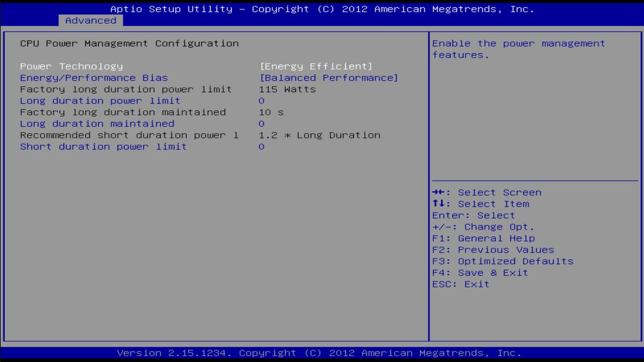Viewport: 644px width, 362px height.
Task: Select the Long duration maintained label
Action: pyautogui.click(x=97, y=124)
